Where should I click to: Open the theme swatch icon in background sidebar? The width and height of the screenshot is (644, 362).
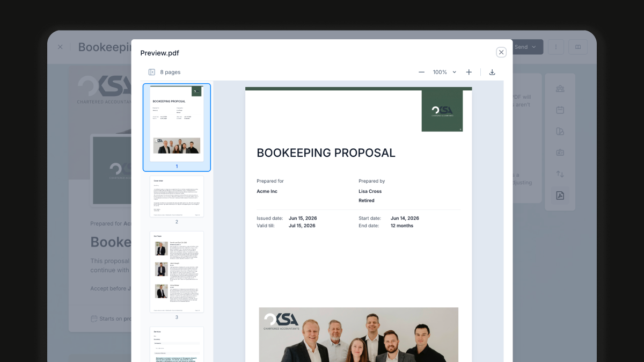tap(560, 132)
